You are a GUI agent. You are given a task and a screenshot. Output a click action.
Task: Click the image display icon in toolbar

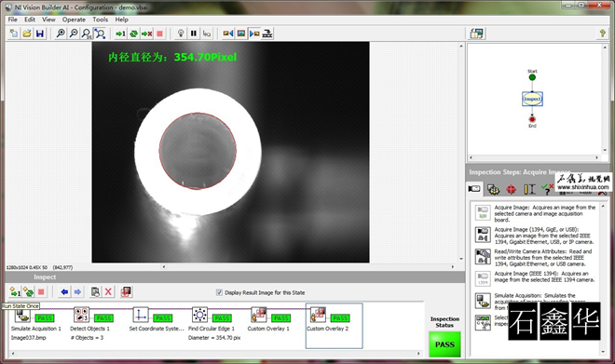click(241, 34)
